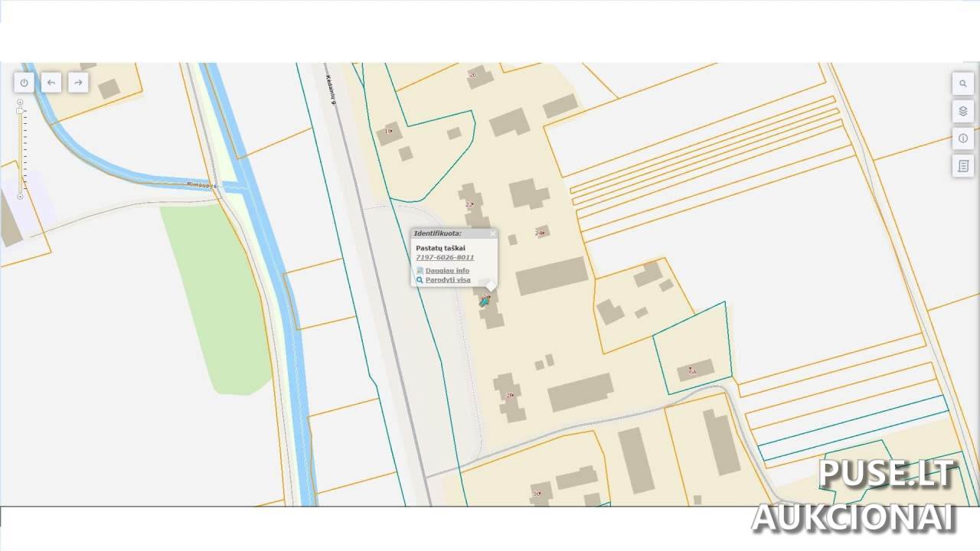Screen dimensions: 980x551
Task: Click the PUSE.LT AUKCIONAI watermark
Action: coord(854,496)
